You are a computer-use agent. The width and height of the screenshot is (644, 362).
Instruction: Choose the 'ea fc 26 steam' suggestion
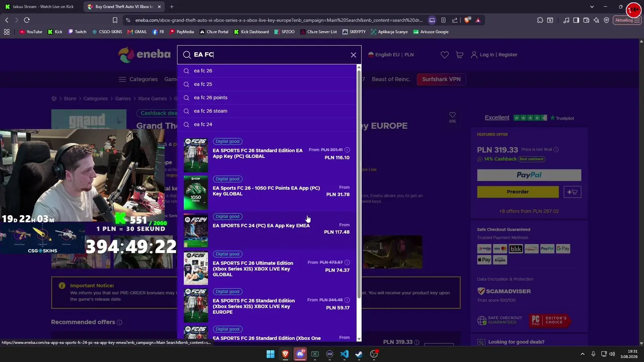pos(268,111)
